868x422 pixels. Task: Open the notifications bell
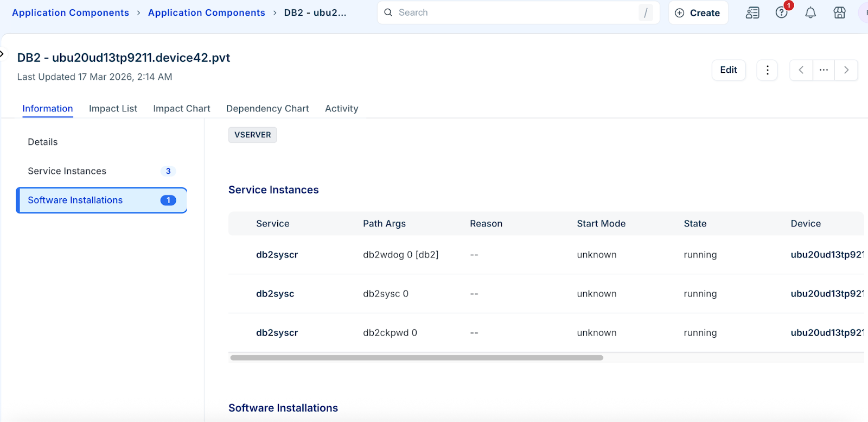pyautogui.click(x=810, y=13)
